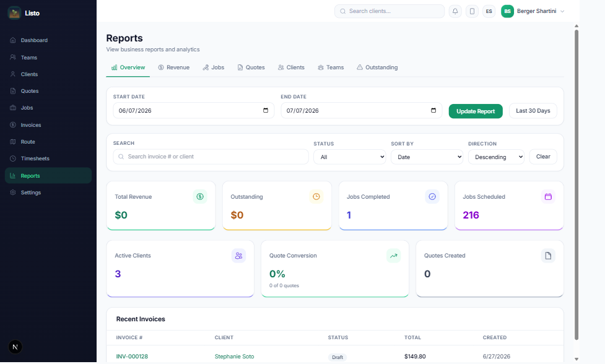Viewport: 605px width, 364px height.
Task: Click the scrollbar down arrow
Action: (577, 359)
